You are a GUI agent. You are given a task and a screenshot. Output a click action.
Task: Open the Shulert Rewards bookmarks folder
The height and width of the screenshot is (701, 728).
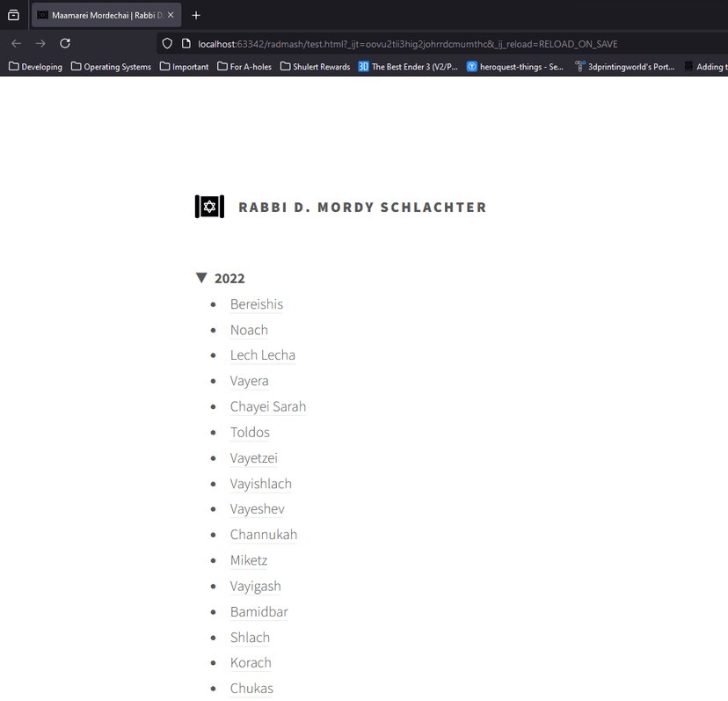click(316, 67)
